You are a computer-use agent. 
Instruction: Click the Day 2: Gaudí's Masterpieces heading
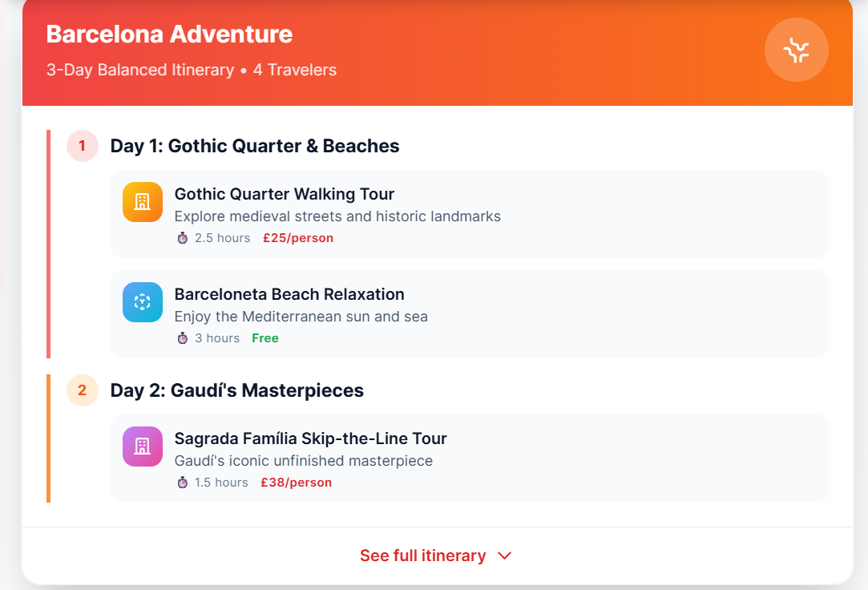pyautogui.click(x=236, y=390)
